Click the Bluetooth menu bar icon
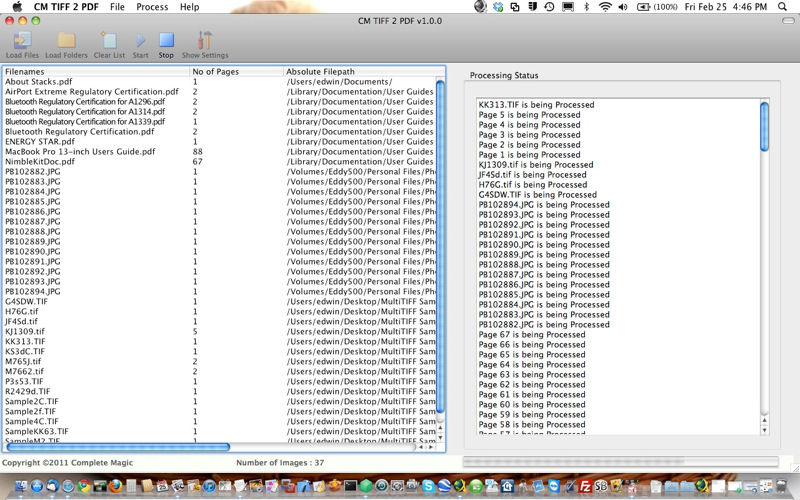 586,7
